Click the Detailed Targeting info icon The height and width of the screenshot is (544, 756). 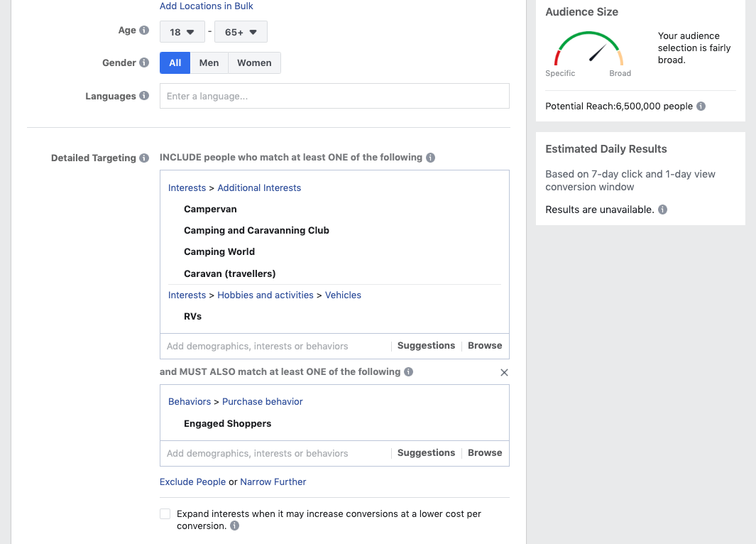point(144,158)
